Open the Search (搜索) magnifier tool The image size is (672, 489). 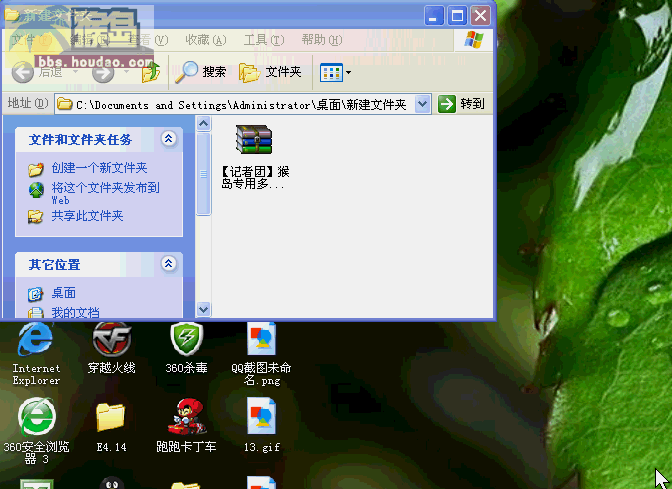201,72
